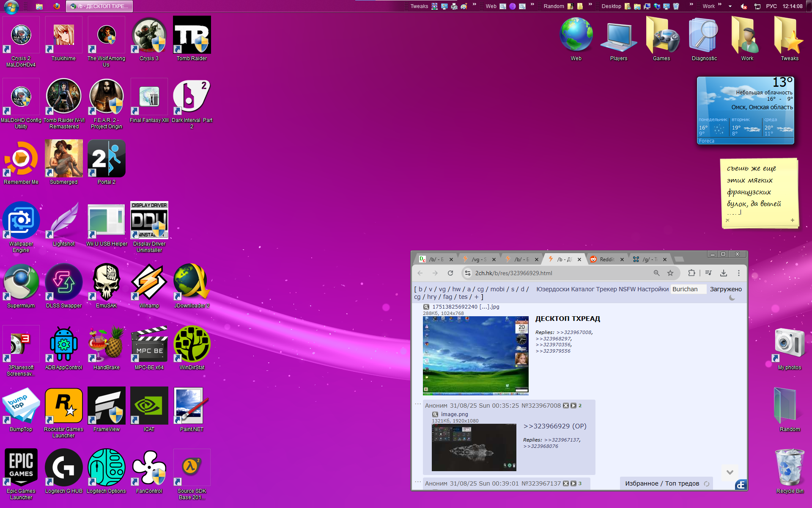Click the browser Downloads arrow icon
812x508 pixels.
tap(724, 273)
